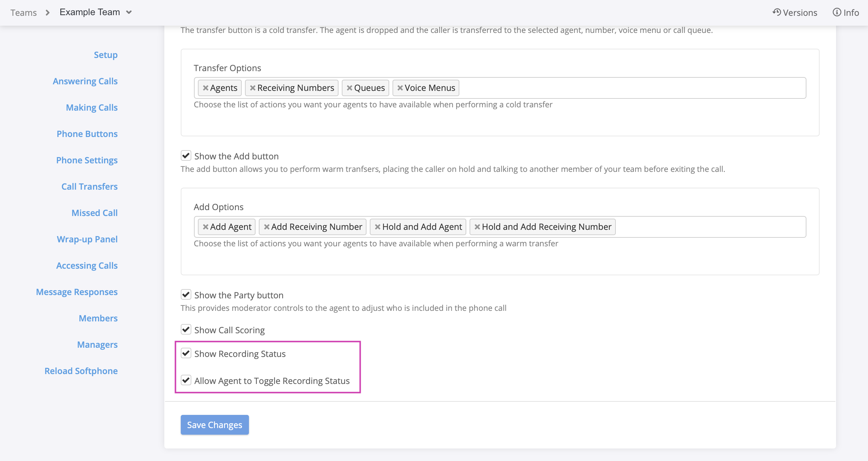Remove Hold and Add Receiving Number tag
The image size is (868, 461).
477,227
